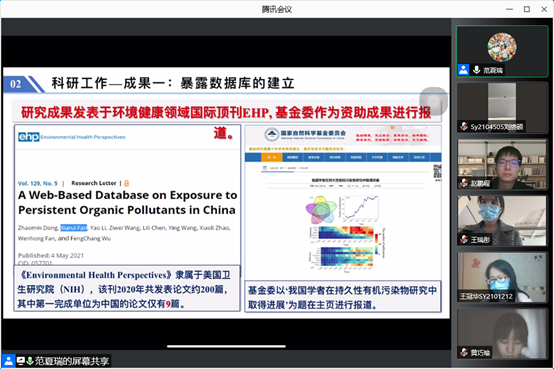
Task: Select 黄巧瑜's video thumbnail
Action: (502, 334)
